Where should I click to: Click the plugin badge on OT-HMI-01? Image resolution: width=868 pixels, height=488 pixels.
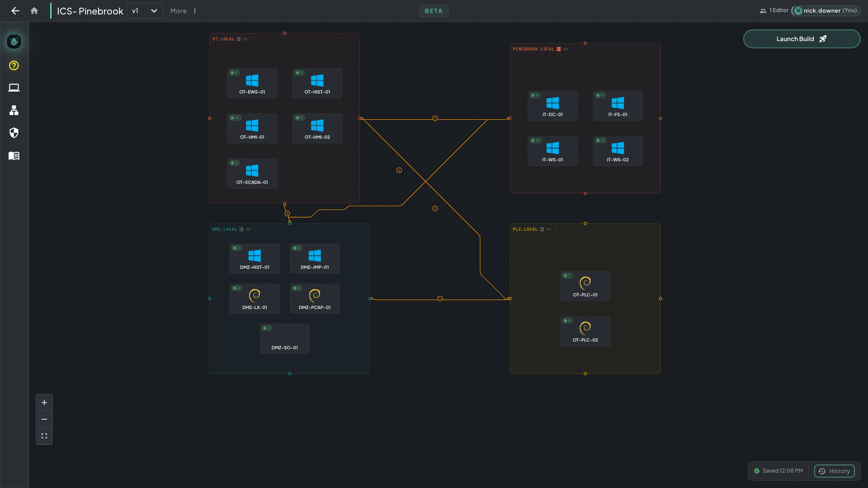click(x=235, y=118)
